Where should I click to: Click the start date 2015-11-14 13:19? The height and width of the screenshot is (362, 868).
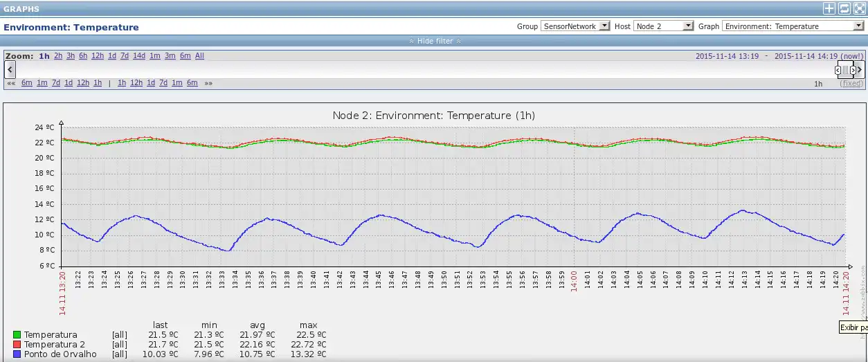(727, 56)
